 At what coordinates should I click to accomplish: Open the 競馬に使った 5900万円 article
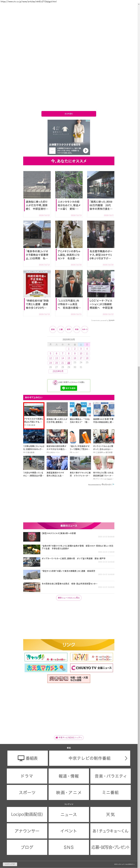(x=101, y=194)
